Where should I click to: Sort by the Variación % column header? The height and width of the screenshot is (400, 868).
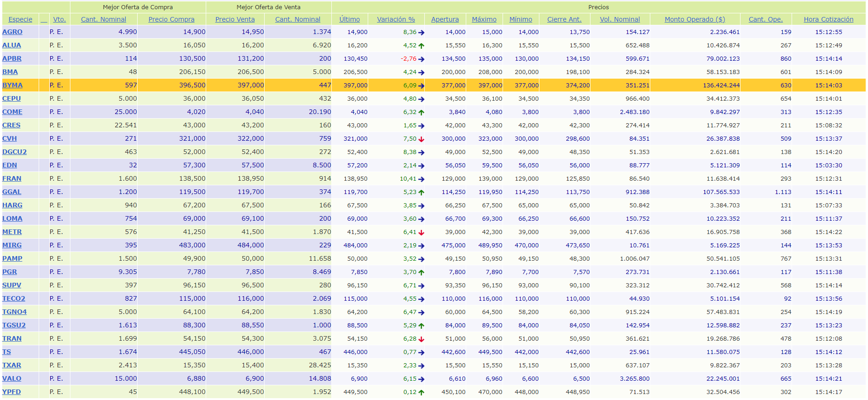396,19
